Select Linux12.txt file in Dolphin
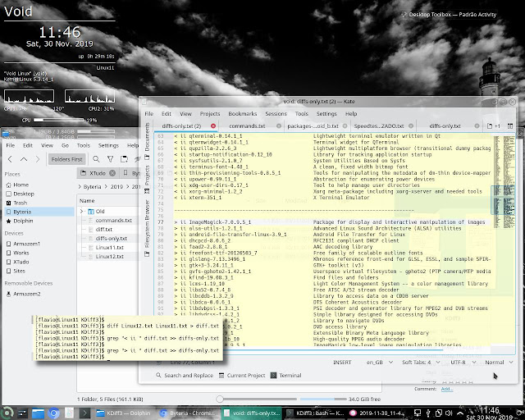This screenshot has width=525, height=420. point(109,257)
